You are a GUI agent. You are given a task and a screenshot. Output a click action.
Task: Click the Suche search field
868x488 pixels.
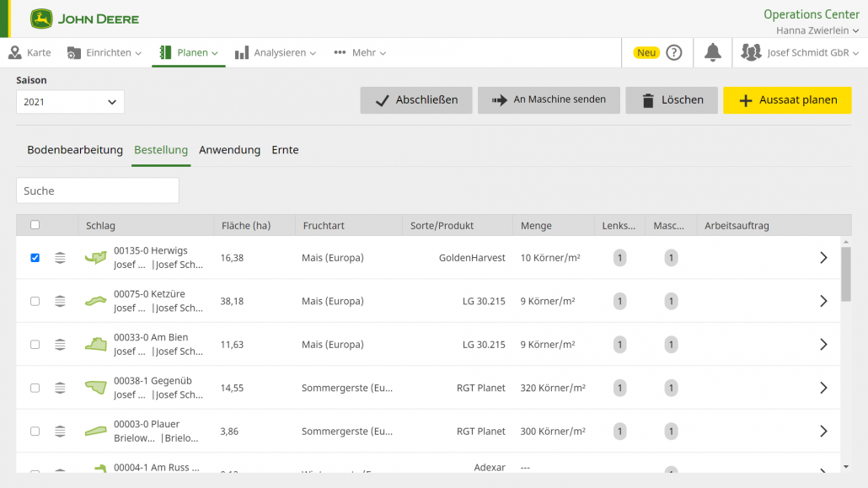click(98, 190)
